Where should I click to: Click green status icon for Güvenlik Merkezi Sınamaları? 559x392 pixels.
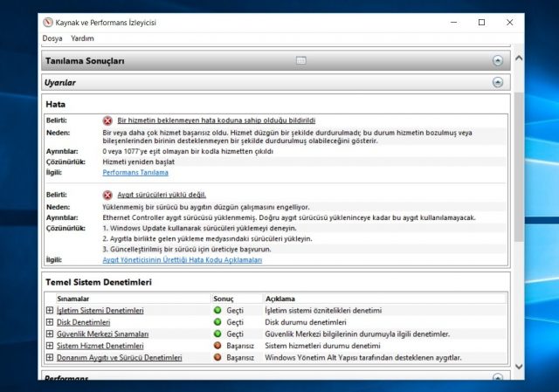point(217,334)
